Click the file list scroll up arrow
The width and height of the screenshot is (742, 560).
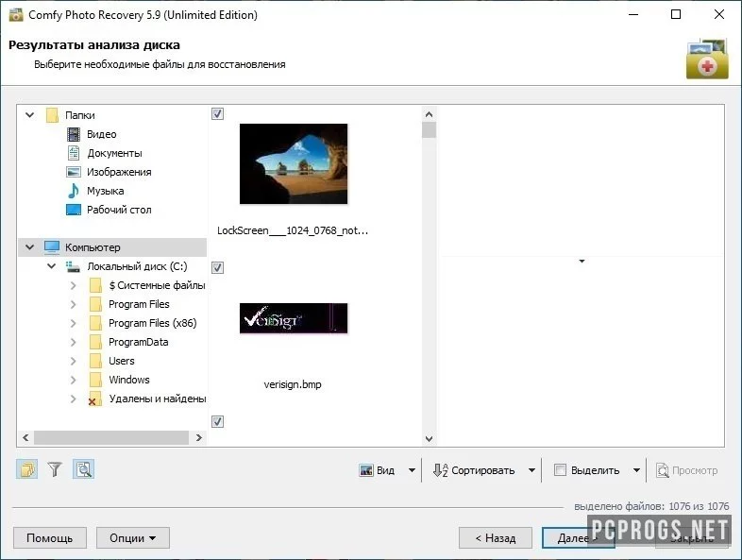429,114
